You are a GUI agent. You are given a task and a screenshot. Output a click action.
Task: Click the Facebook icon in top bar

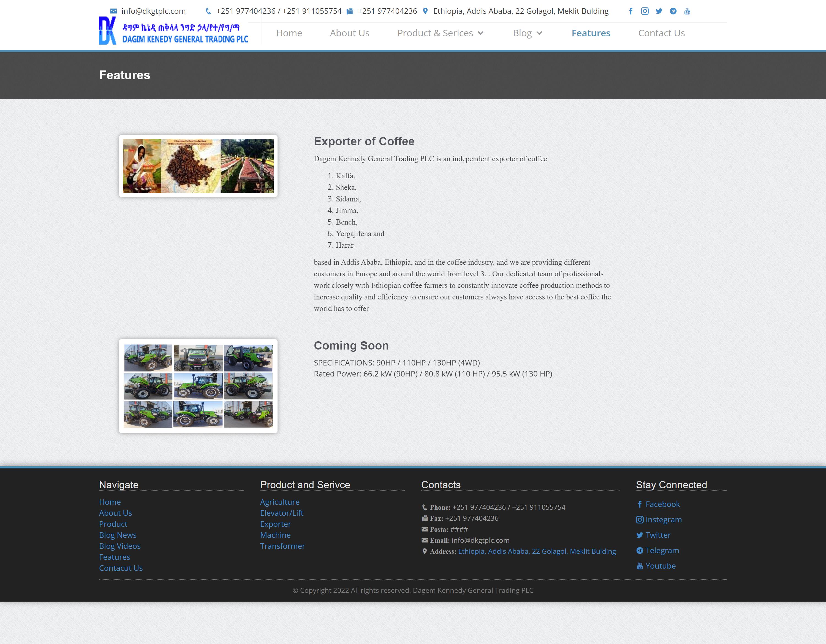631,11
